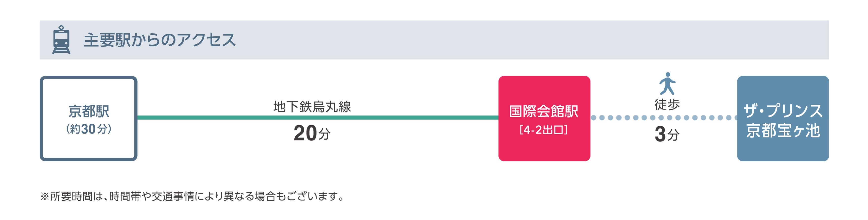Click the 主要駅からのアクセス heading text
This screenshot has height=220, width=868.
pyautogui.click(x=159, y=40)
